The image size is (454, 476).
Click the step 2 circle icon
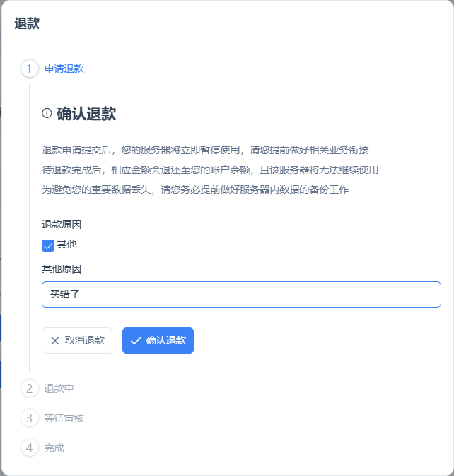coord(29,388)
